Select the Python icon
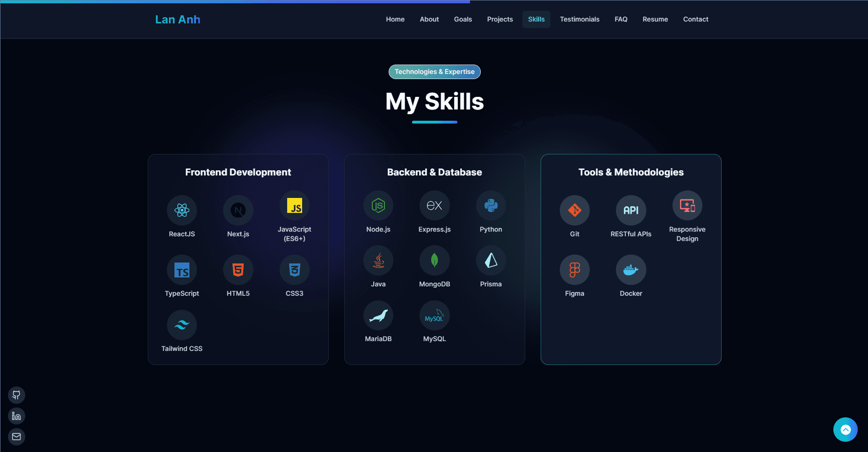This screenshot has height=452, width=868. click(491, 205)
